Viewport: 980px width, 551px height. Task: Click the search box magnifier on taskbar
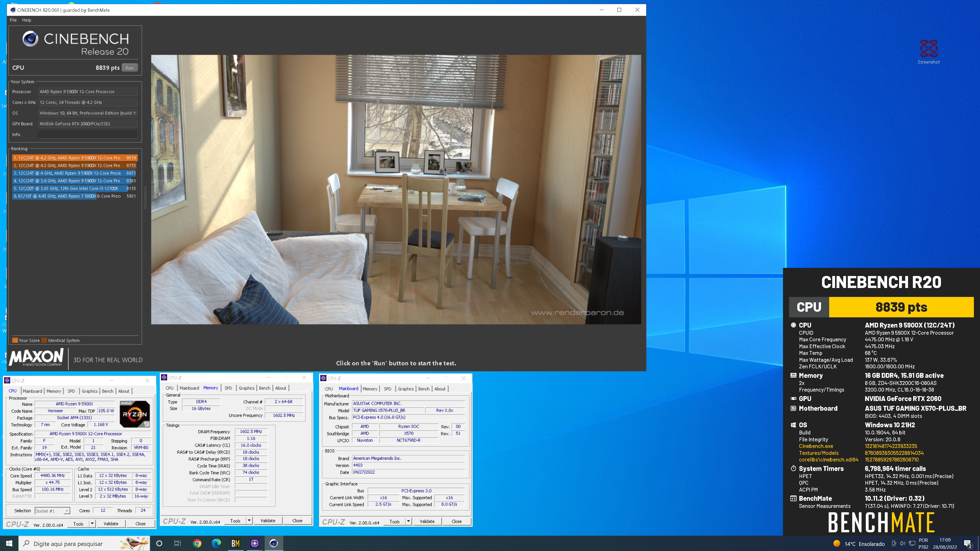click(26, 543)
